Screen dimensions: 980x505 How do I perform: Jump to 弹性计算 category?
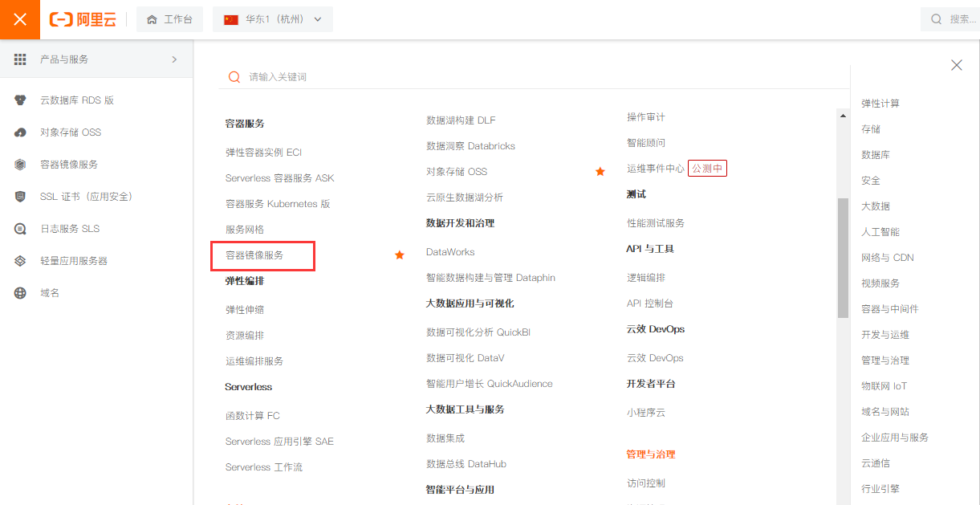pyautogui.click(x=880, y=104)
